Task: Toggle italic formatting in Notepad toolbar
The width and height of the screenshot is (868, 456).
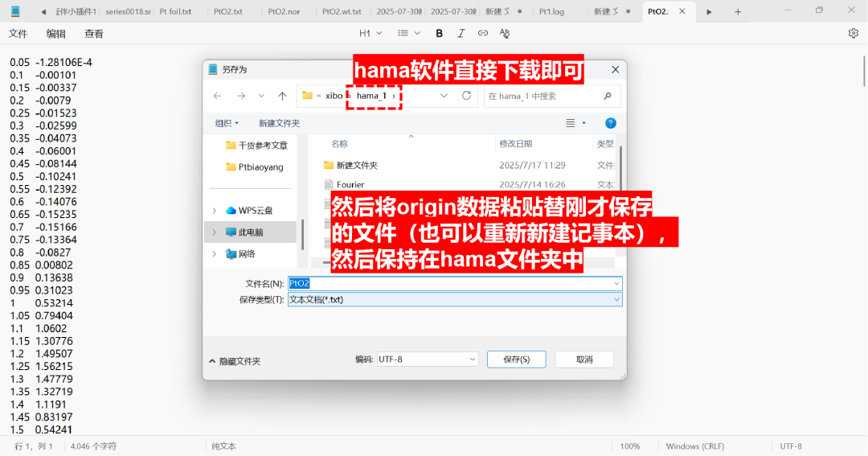Action: click(x=461, y=33)
